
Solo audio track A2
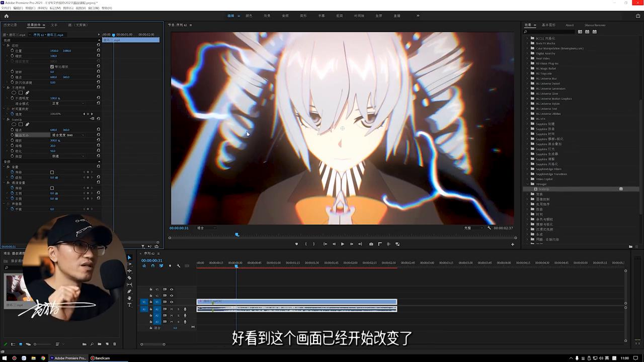[178, 315]
